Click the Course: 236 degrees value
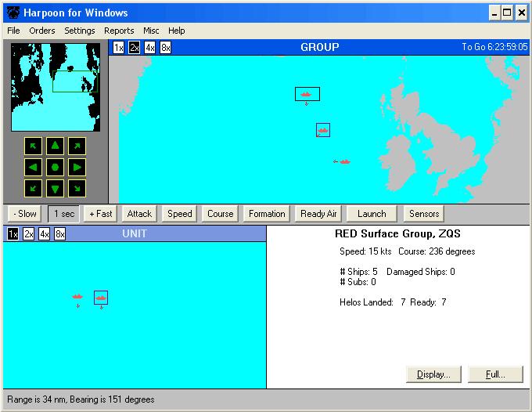 pyautogui.click(x=437, y=251)
